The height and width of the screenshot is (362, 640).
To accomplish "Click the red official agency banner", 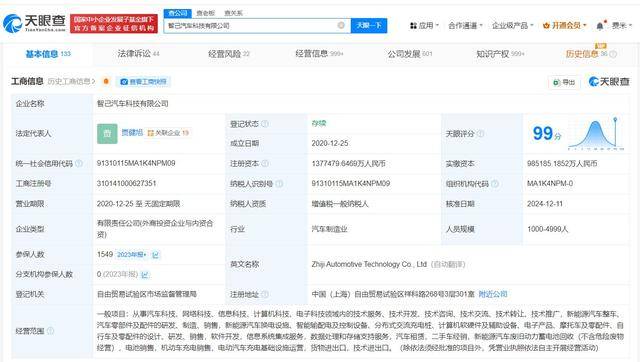I will pyautogui.click(x=114, y=24).
